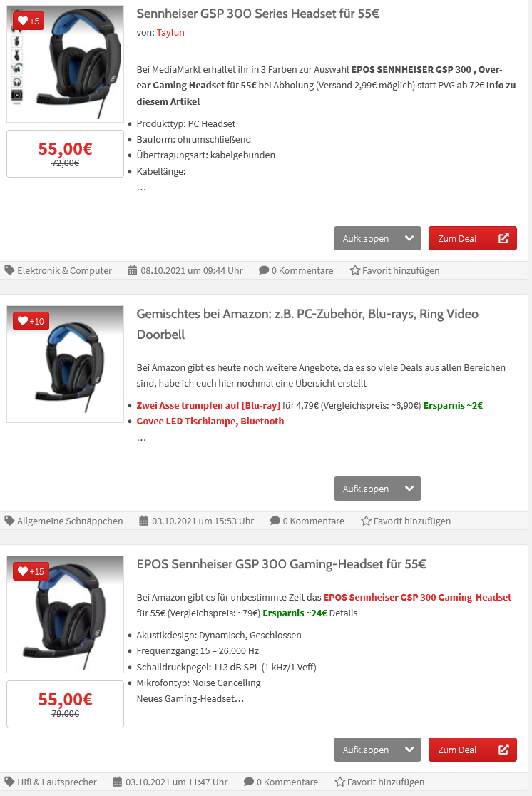Screen dimensions: 532x796
Task: Expand Gemischtes bei Amazon deal via Aufklappen
Action: coord(377,489)
